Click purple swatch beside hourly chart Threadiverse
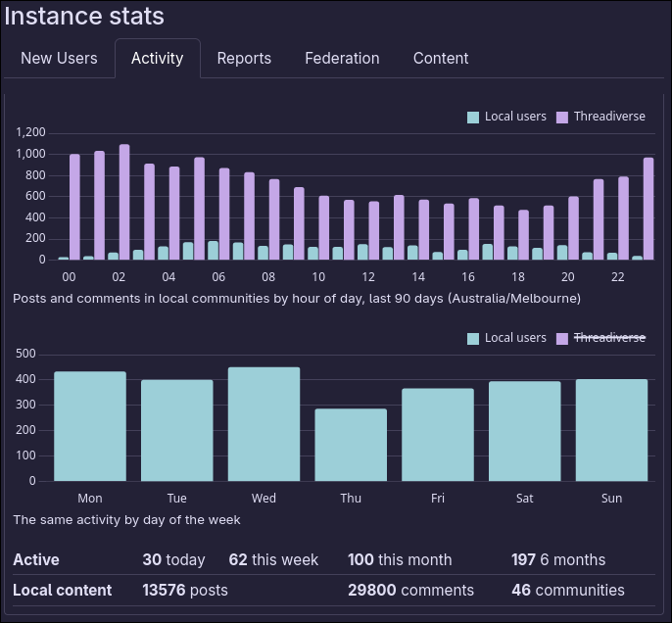Viewport: 672px width, 623px height. pos(562,118)
